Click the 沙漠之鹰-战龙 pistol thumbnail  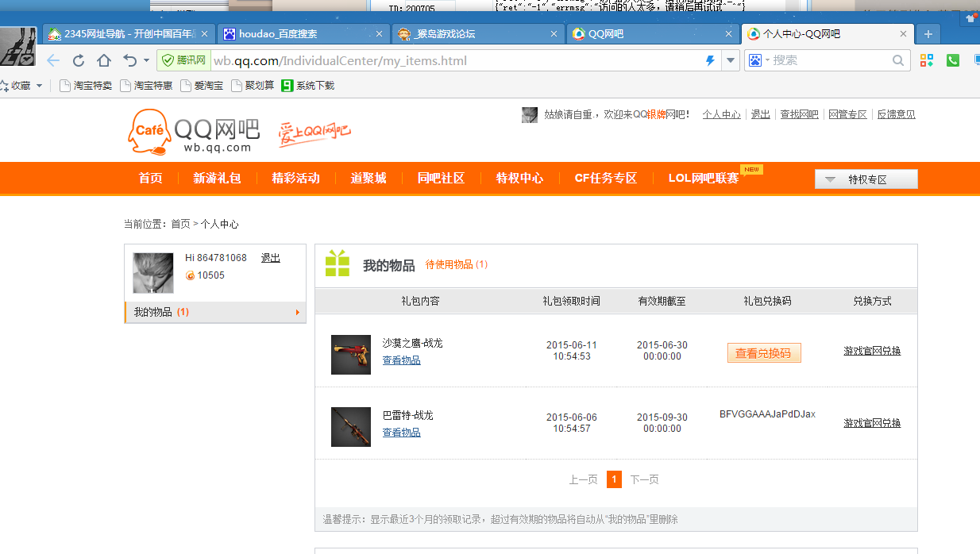tap(351, 355)
